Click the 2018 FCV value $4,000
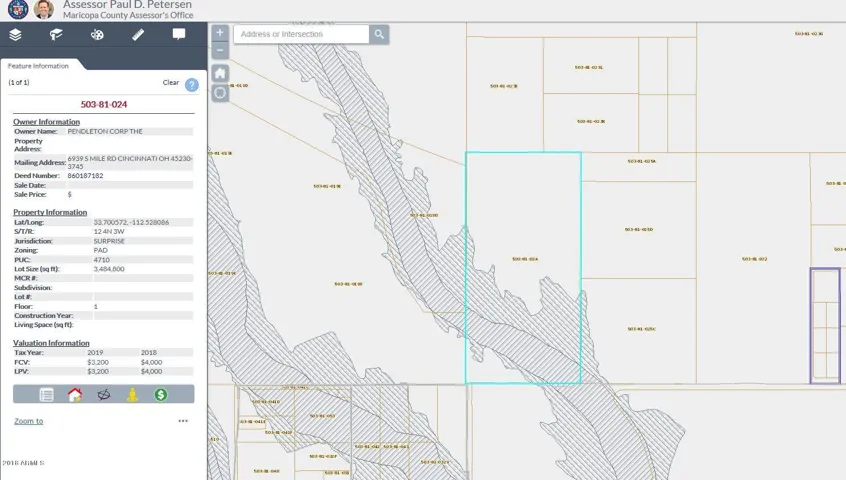The width and height of the screenshot is (846, 480). pos(151,362)
